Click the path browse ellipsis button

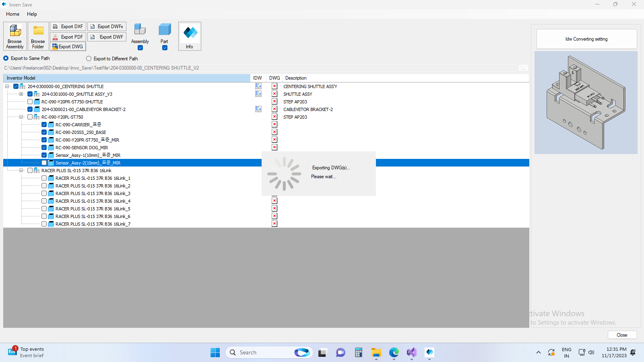(523, 68)
